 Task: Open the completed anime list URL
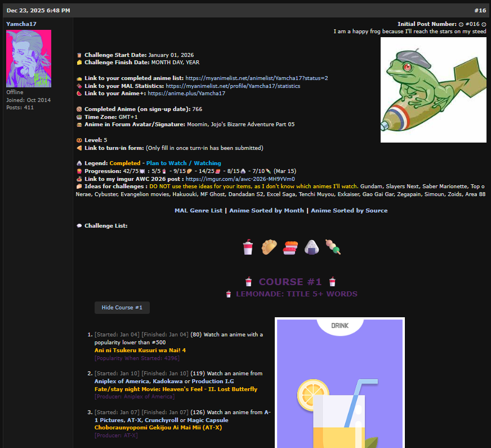[x=256, y=78]
